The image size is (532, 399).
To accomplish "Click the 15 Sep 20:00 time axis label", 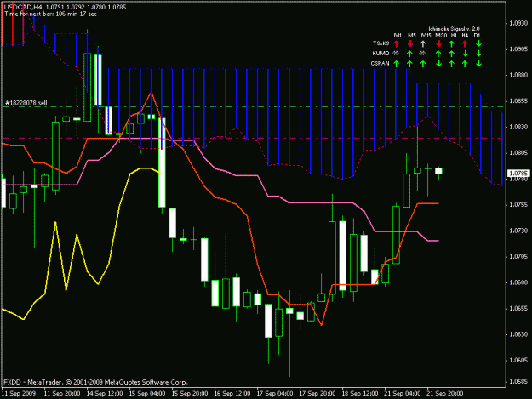I will pos(190,394).
